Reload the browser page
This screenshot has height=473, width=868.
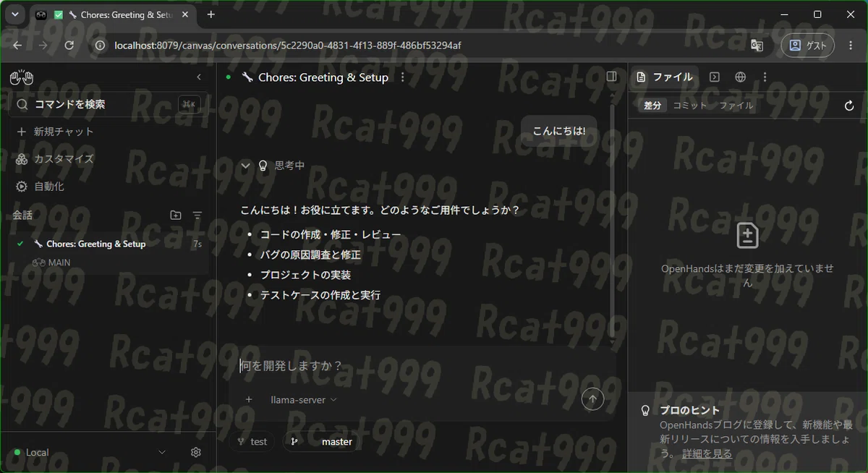point(69,45)
